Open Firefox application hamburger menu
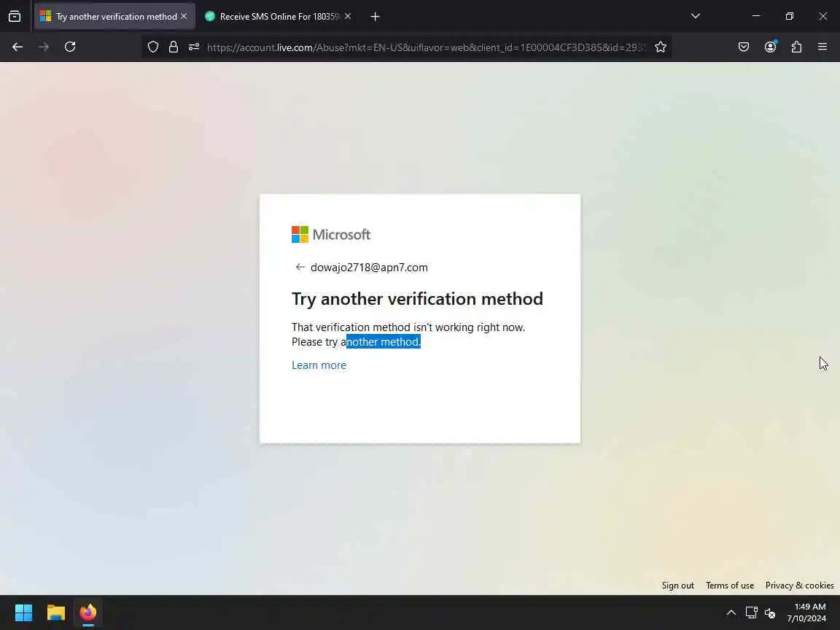The image size is (840, 630). point(822,47)
